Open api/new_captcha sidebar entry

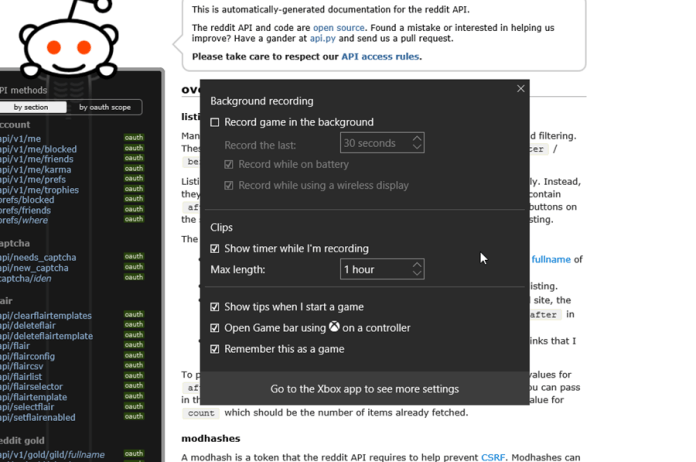coord(34,268)
